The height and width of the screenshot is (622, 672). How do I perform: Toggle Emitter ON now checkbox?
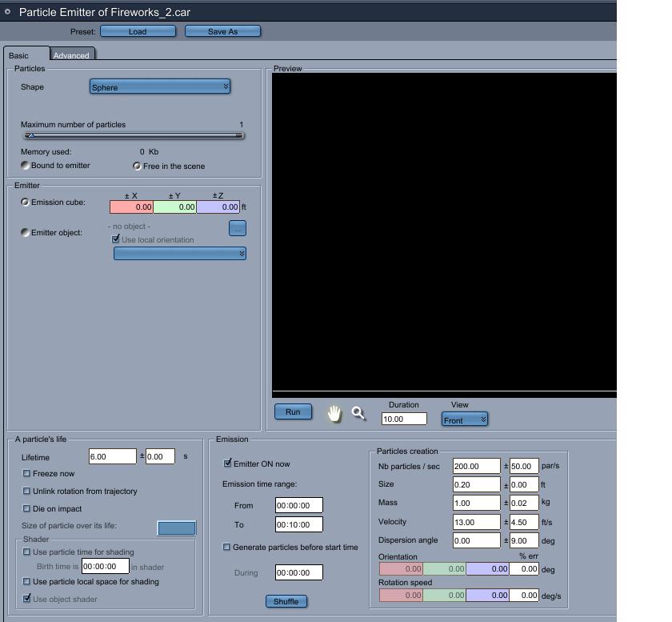[227, 463]
